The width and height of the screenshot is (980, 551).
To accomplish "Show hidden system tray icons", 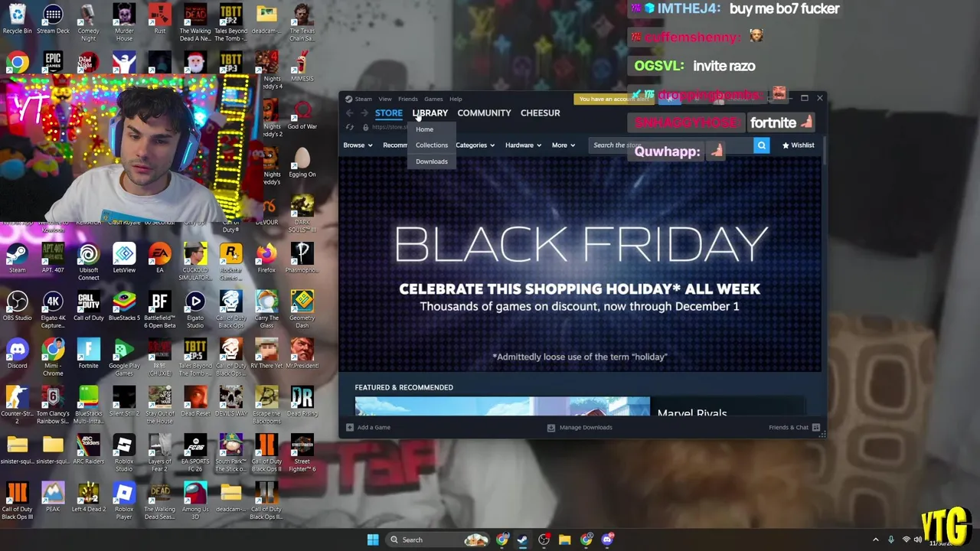I will click(876, 540).
